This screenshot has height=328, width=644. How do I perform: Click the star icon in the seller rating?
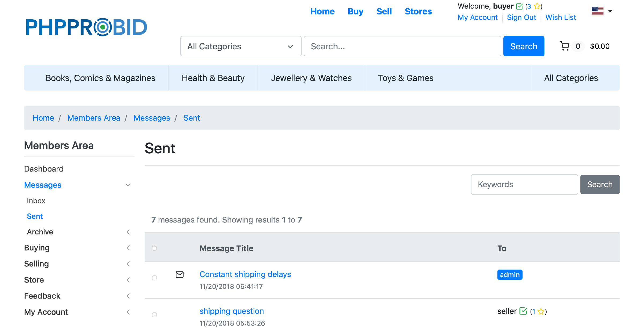541,311
